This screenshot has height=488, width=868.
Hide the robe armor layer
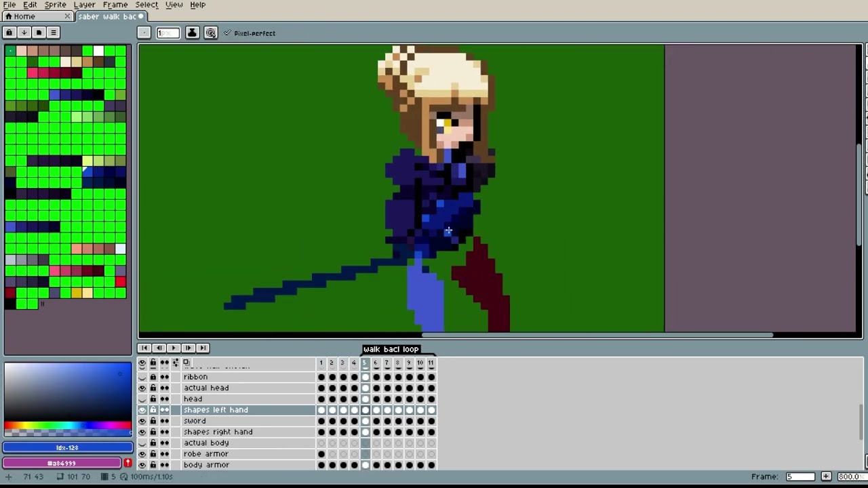click(142, 454)
